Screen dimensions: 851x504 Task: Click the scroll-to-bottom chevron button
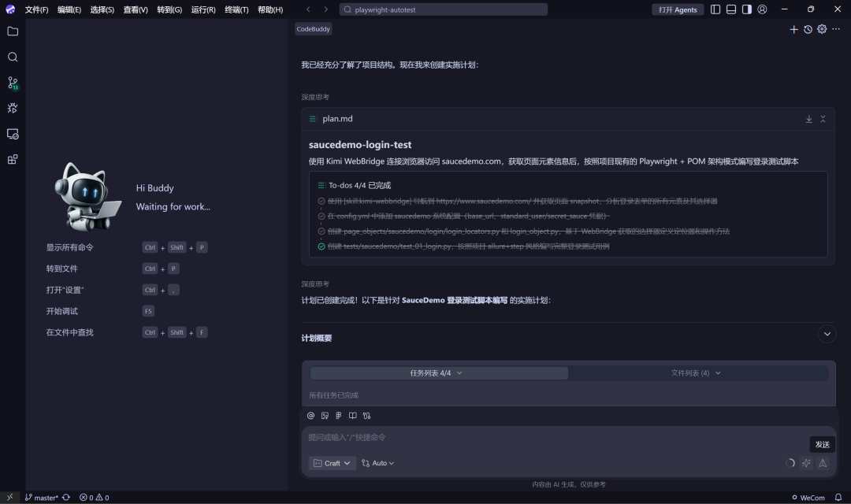pyautogui.click(x=827, y=334)
